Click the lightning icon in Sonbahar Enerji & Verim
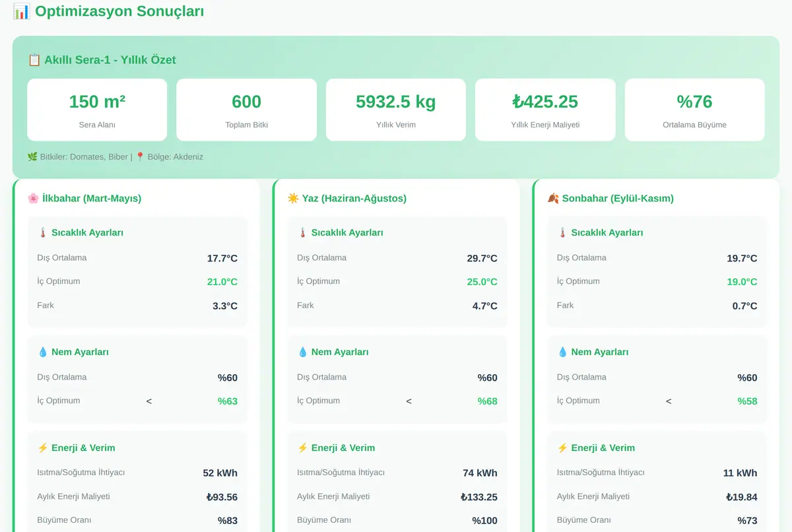 tap(563, 448)
